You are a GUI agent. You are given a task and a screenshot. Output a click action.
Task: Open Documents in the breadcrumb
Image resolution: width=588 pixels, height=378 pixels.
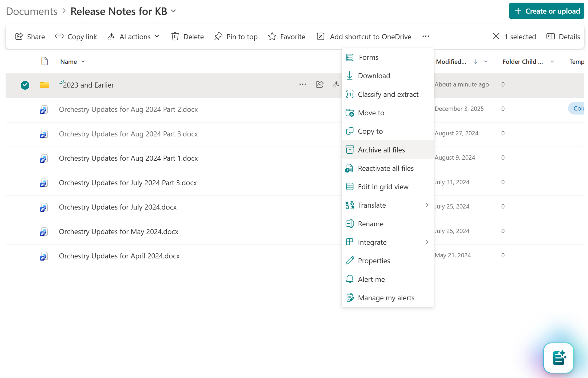pos(31,11)
